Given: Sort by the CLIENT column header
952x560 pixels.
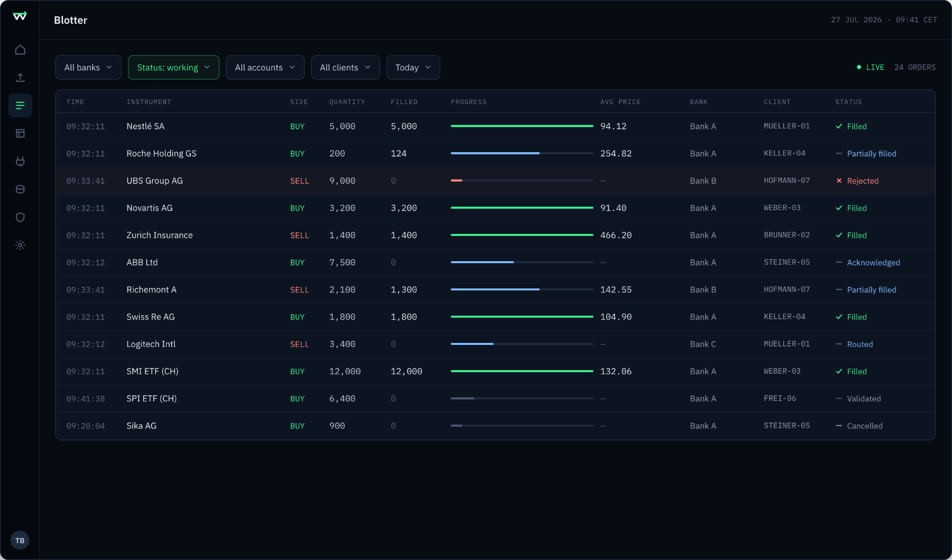Looking at the screenshot, I should [777, 102].
